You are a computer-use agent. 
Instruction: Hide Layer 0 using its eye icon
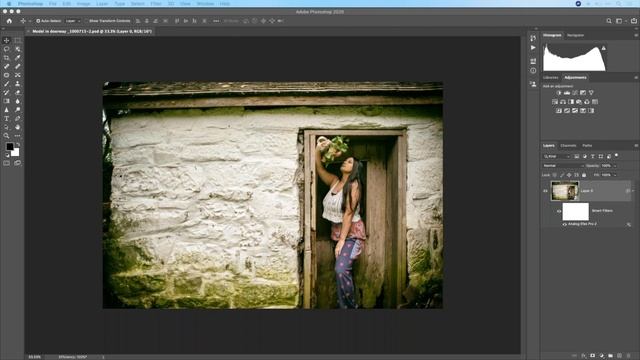tap(545, 191)
